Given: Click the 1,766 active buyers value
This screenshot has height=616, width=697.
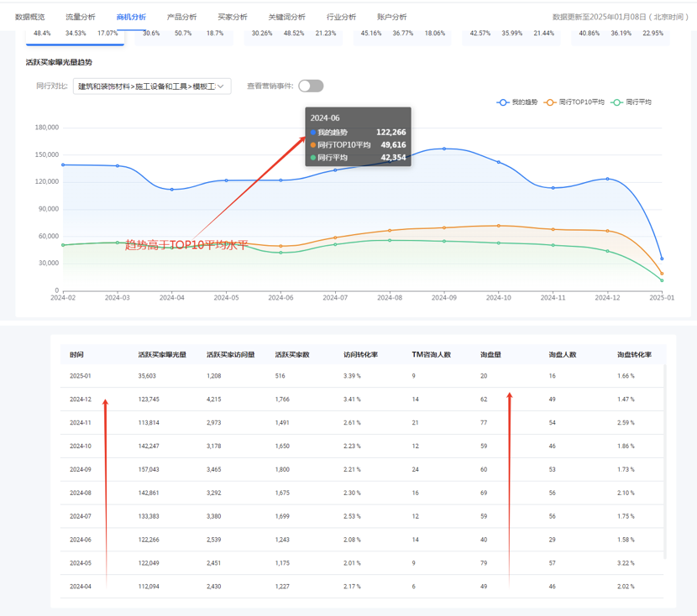Looking at the screenshot, I should tap(282, 399).
